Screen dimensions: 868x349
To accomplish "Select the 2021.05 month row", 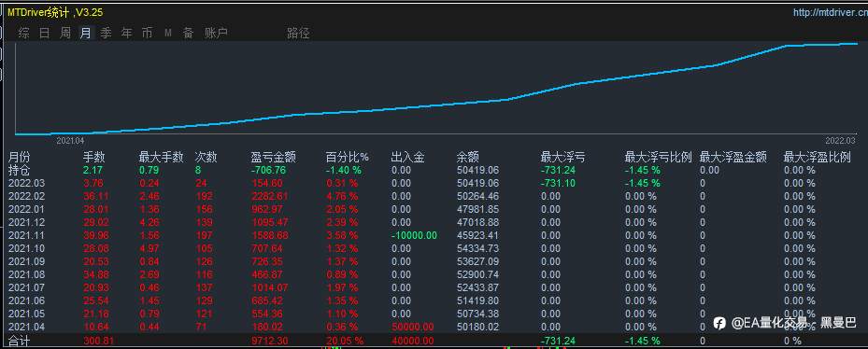I will tap(434, 314).
